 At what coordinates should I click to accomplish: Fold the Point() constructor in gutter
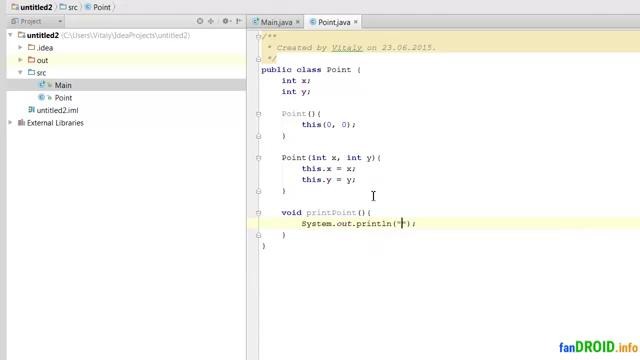pos(258,114)
